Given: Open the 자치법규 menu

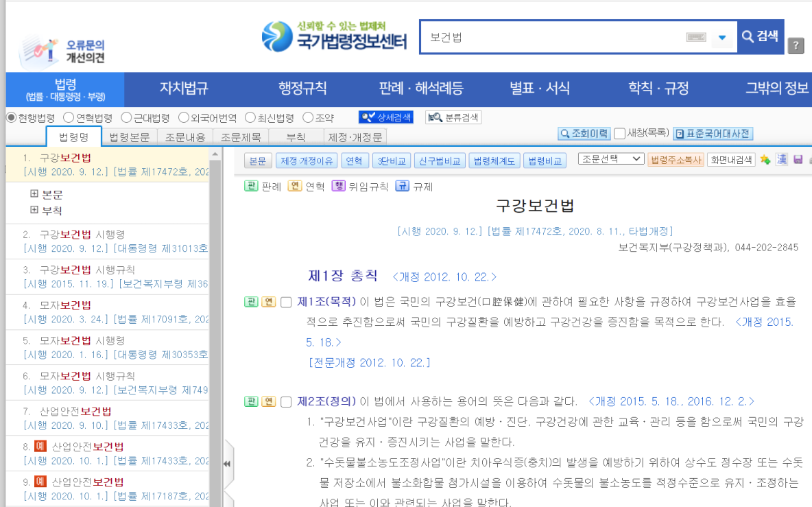Looking at the screenshot, I should 184,88.
